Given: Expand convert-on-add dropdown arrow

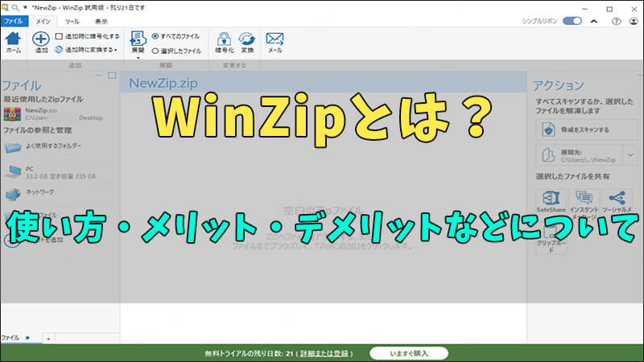Looking at the screenshot, I should click(x=116, y=50).
